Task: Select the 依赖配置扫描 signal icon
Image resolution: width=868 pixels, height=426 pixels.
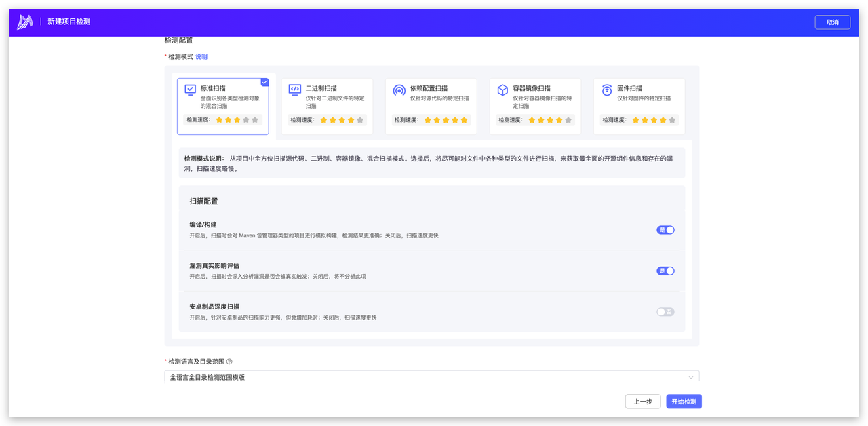Action: (399, 90)
